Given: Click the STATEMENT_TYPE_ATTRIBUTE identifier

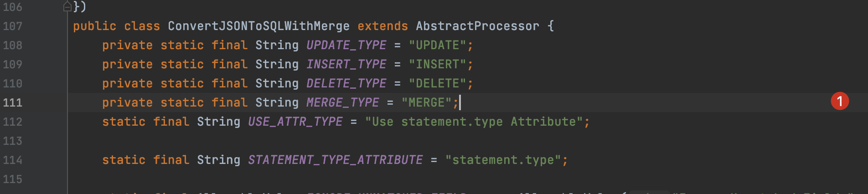Looking at the screenshot, I should coord(336,160).
